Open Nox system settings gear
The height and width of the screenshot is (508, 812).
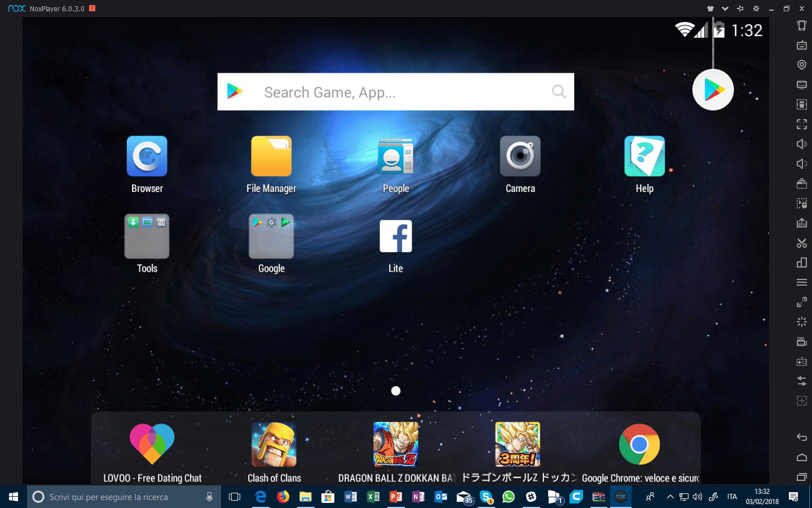point(756,8)
